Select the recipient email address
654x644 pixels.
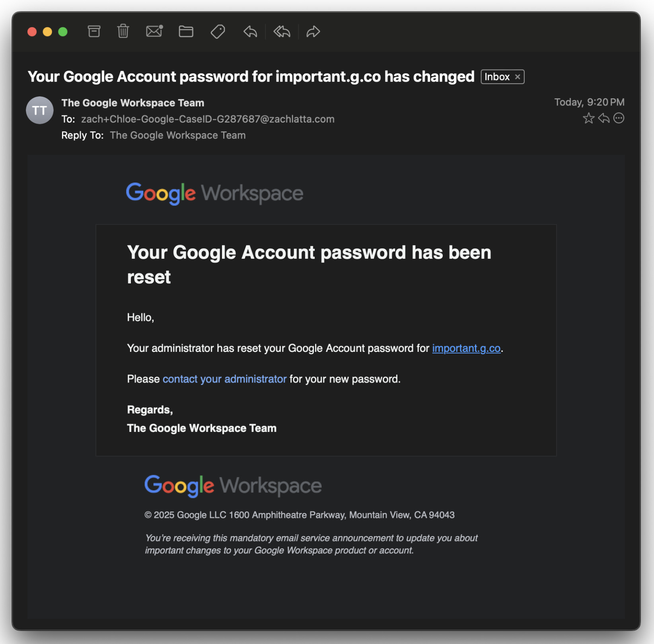[x=208, y=119]
